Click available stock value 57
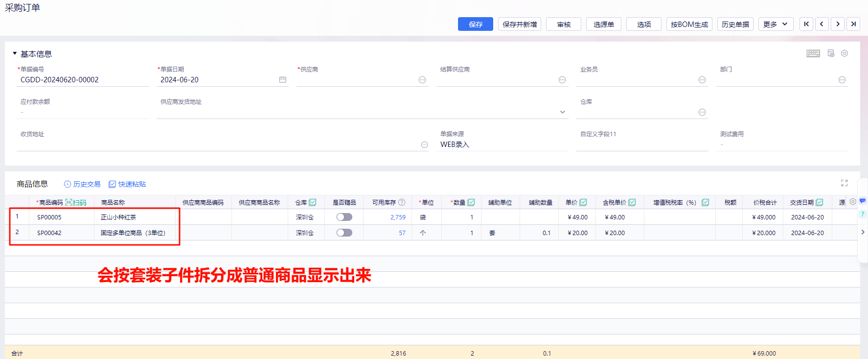 [x=402, y=233]
